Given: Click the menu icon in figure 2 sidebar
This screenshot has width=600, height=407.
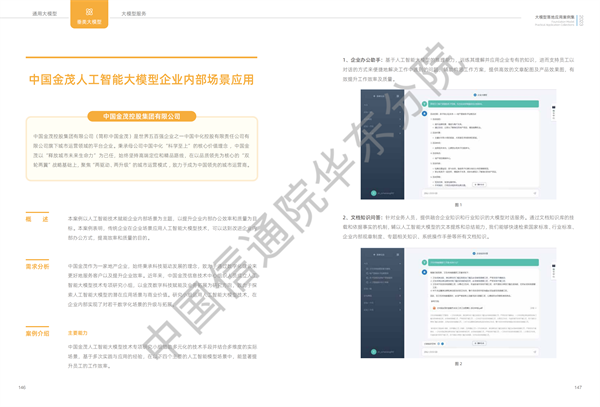Looking at the screenshot, I should [398, 254].
